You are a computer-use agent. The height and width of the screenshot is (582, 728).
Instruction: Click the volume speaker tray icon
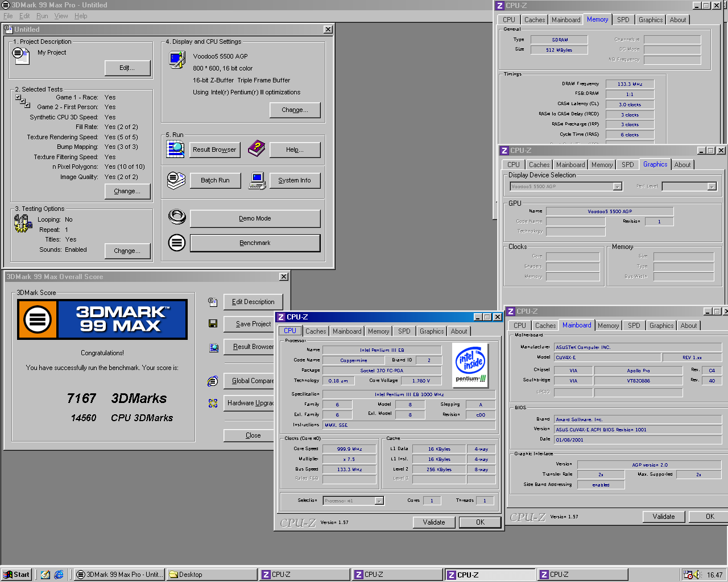(x=697, y=575)
